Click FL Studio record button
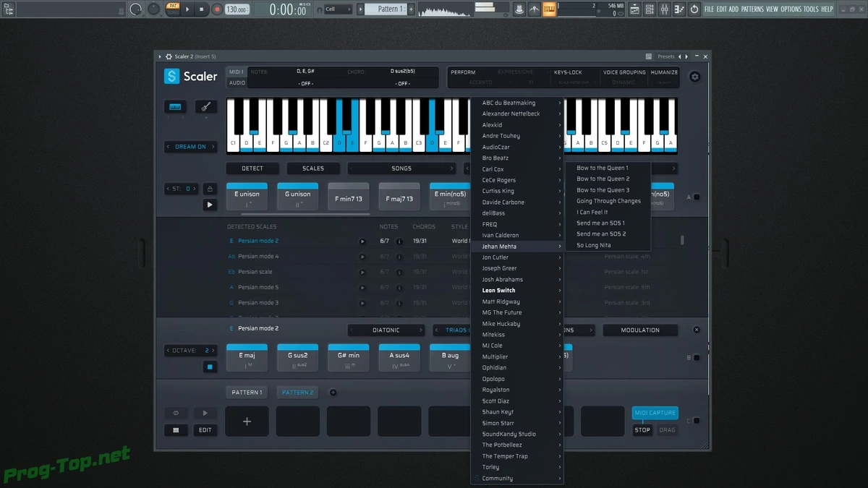The image size is (868, 488). pos(216,9)
